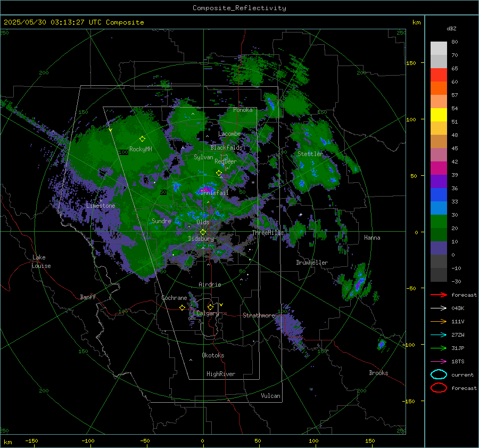Click the Blackfalds label
The image size is (479, 448).
pyautogui.click(x=226, y=148)
